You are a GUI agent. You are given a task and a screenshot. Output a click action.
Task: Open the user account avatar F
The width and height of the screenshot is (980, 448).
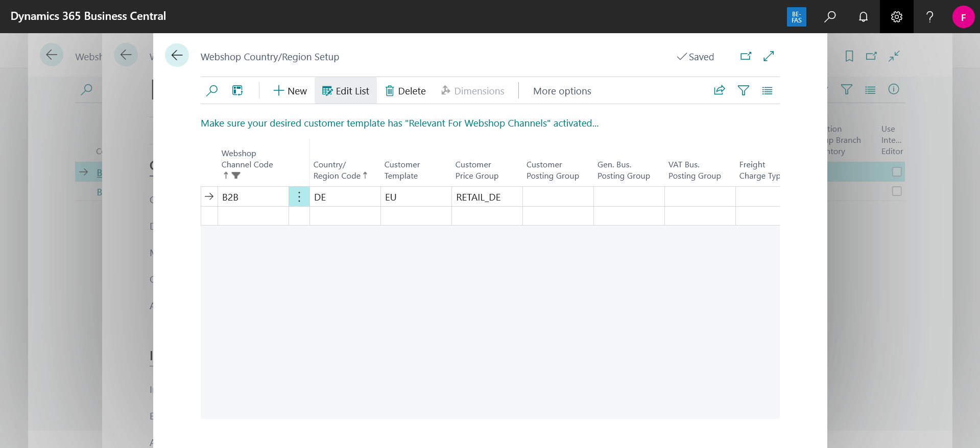[963, 17]
